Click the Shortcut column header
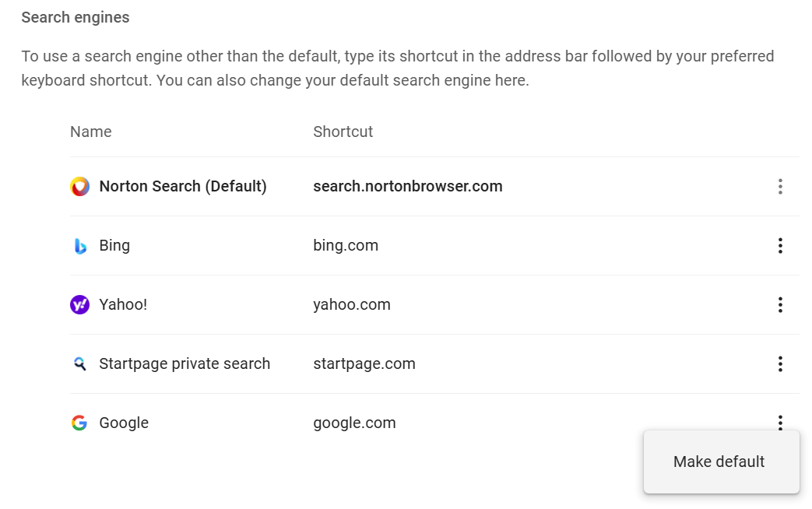 (x=343, y=132)
